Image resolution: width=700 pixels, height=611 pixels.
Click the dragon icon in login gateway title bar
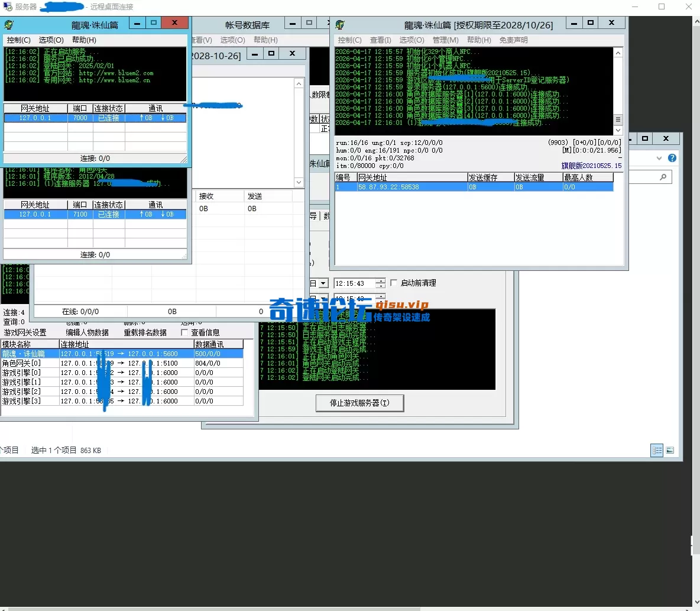click(9, 25)
